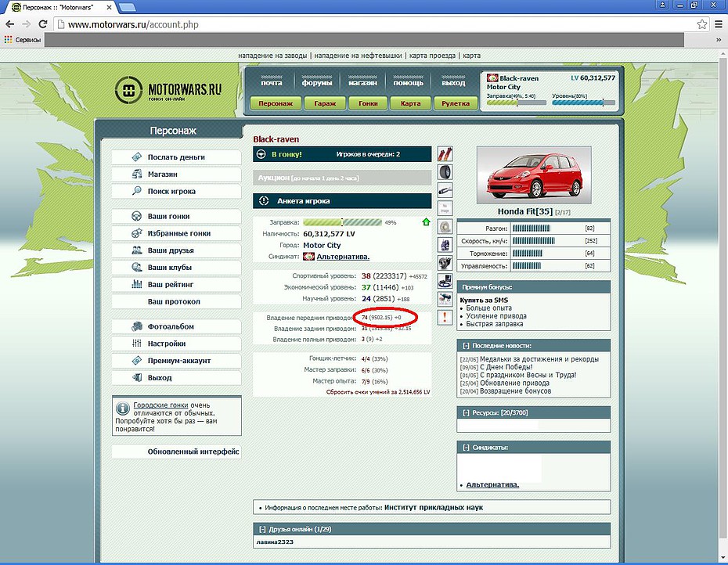Image resolution: width=728 pixels, height=565 pixels.
Task: Open Премиум-аккаунт in the sidebar
Action: 176,361
